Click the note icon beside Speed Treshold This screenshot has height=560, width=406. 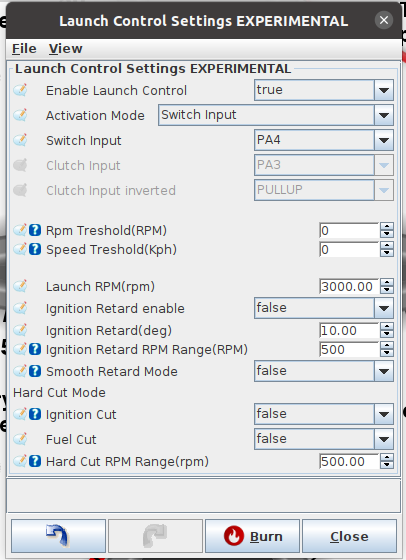(x=20, y=249)
